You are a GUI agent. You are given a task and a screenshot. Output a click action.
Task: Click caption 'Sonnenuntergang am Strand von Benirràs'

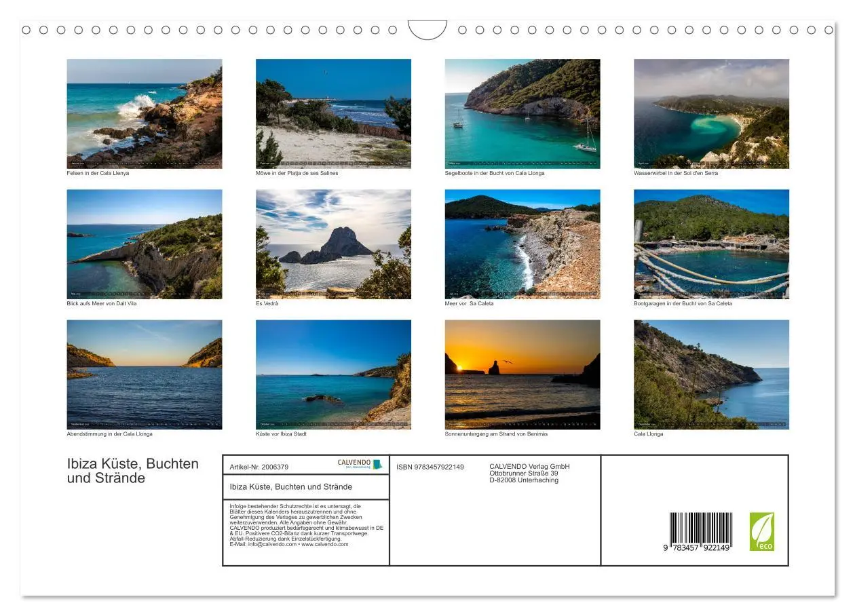(496, 434)
